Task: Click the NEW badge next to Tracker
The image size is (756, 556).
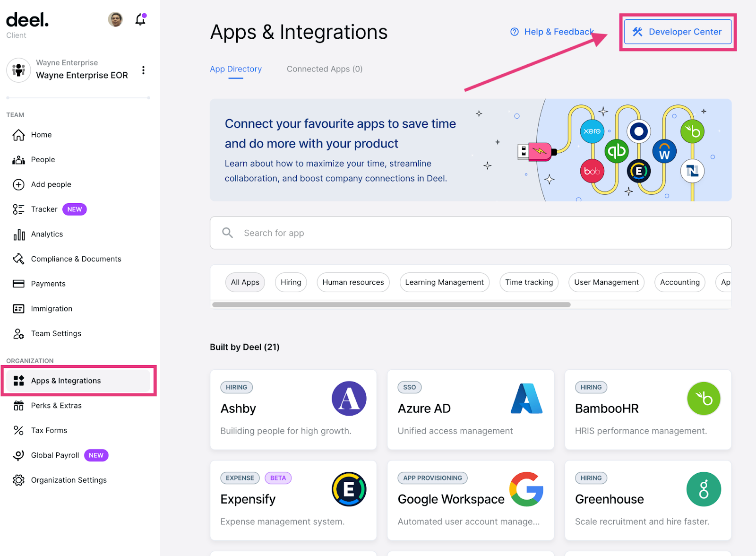Action: pos(75,209)
